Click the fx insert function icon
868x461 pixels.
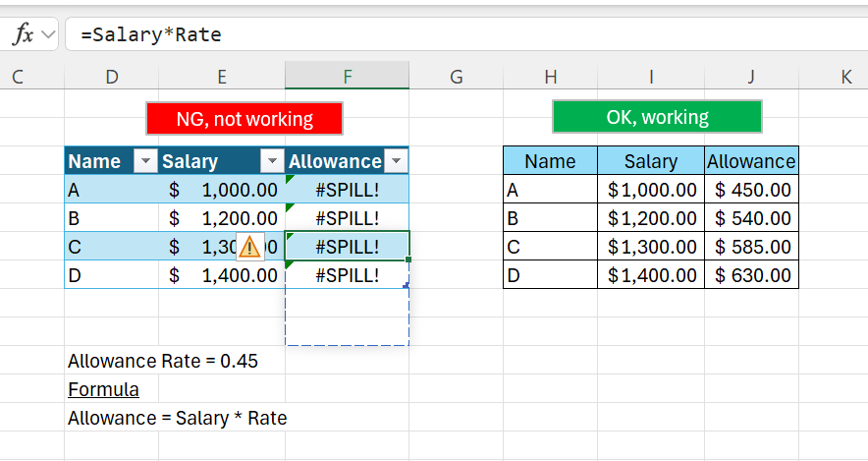click(x=23, y=34)
